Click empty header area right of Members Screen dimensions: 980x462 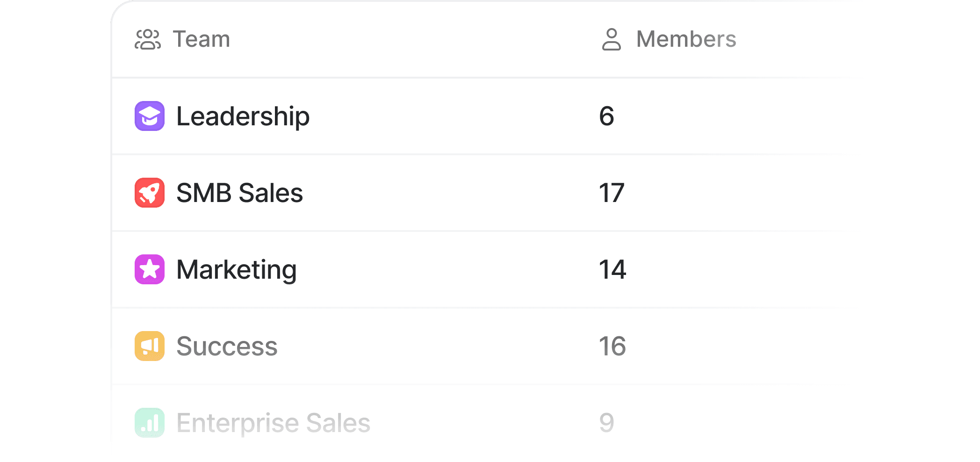[x=804, y=39]
